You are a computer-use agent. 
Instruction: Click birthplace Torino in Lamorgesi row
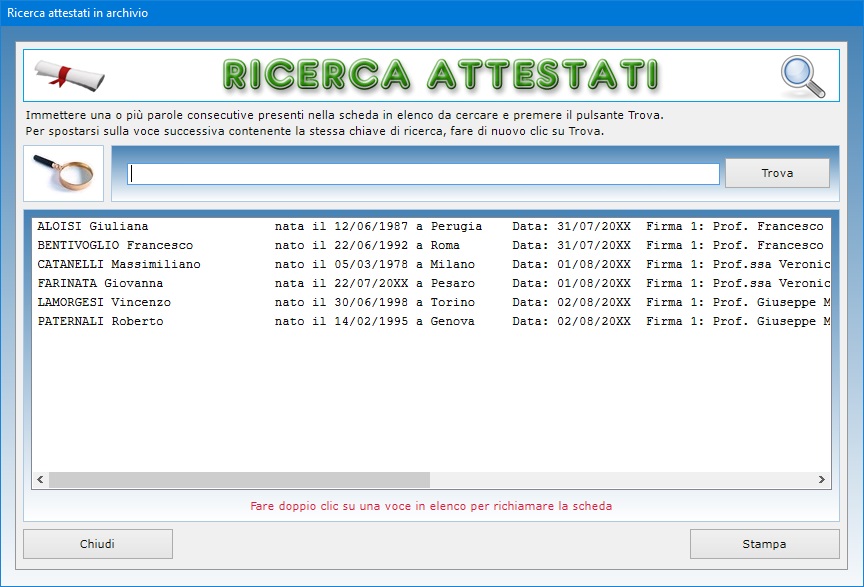pyautogui.click(x=452, y=302)
